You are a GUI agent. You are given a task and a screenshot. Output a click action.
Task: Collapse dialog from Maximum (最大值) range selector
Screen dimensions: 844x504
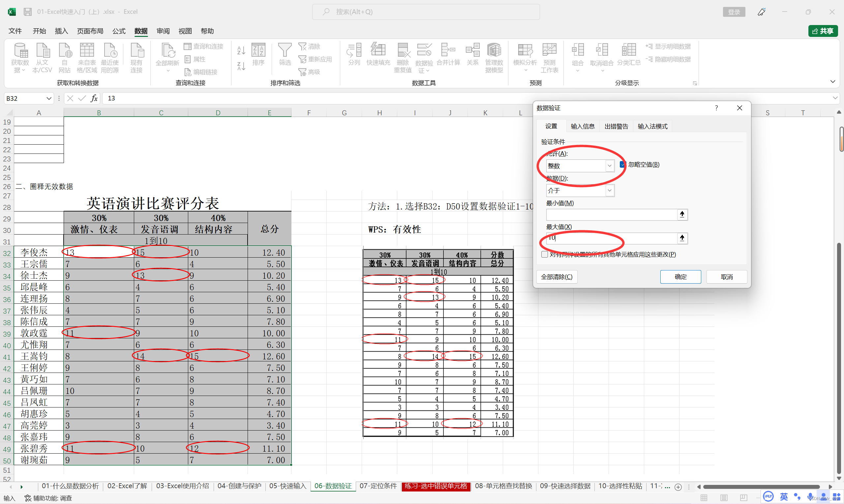tap(682, 238)
